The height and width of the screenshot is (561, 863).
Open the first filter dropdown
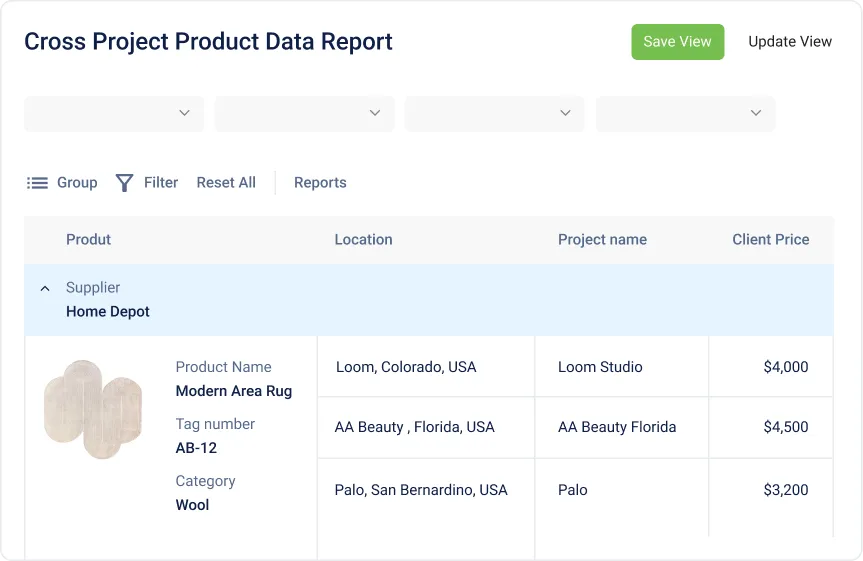(x=114, y=113)
